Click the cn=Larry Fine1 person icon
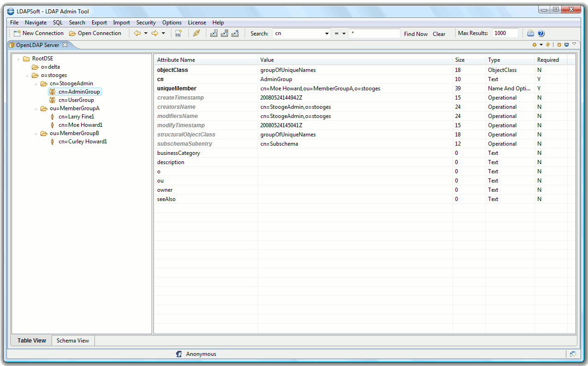Screen dimensions: 588x366 click(52, 117)
